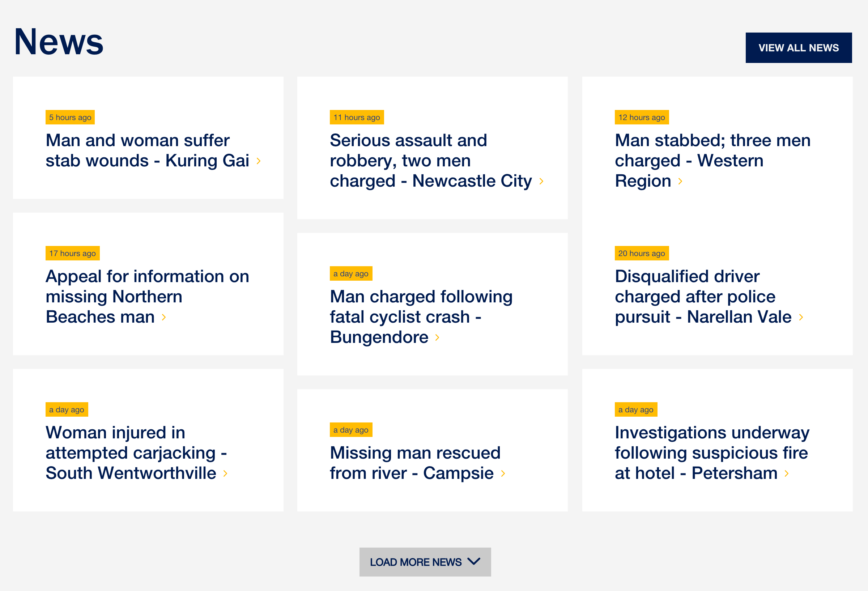Click the arrow icon after Bungendore headline
868x591 pixels.
437,338
